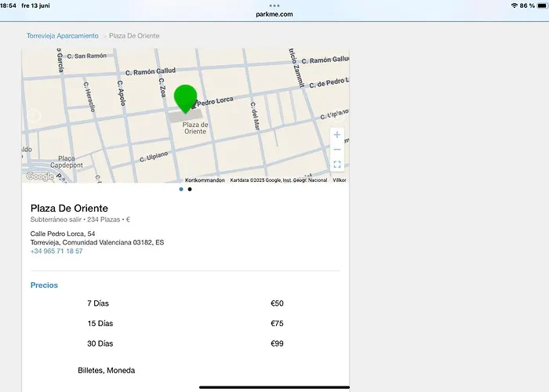Viewport: 549px width, 392px height.
Task: Select the first carousel dot
Action: pyautogui.click(x=181, y=189)
